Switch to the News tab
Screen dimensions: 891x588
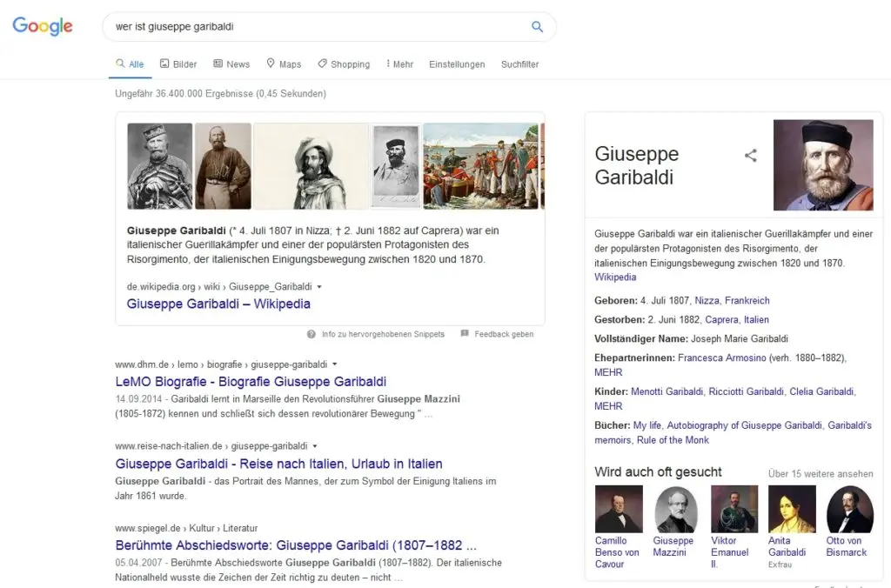point(231,64)
